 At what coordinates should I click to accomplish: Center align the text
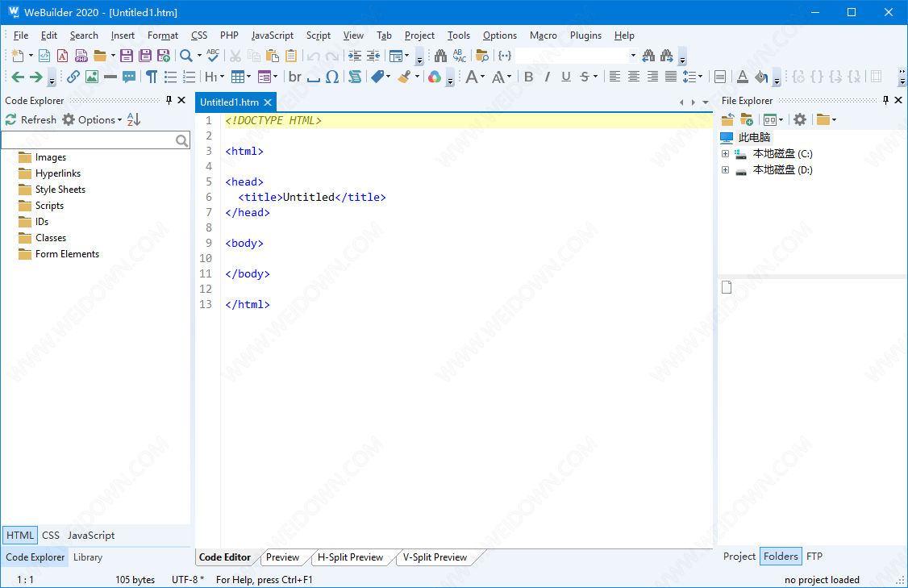[634, 77]
